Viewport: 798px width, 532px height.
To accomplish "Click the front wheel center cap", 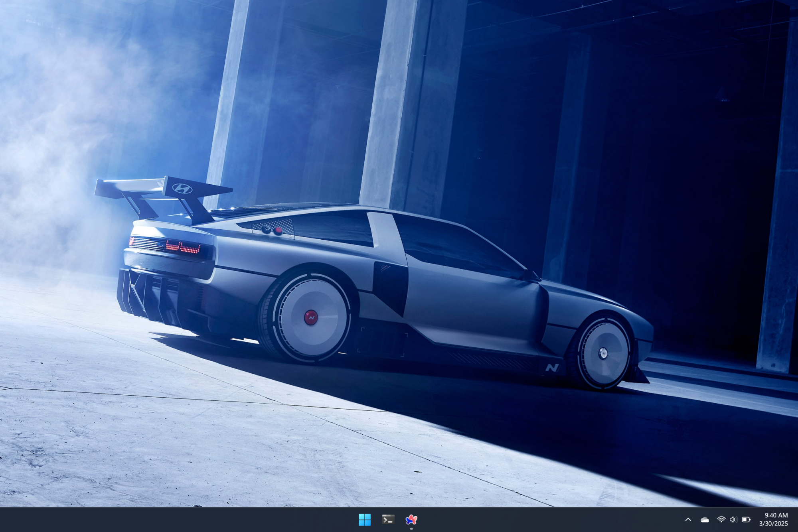I will tap(603, 353).
